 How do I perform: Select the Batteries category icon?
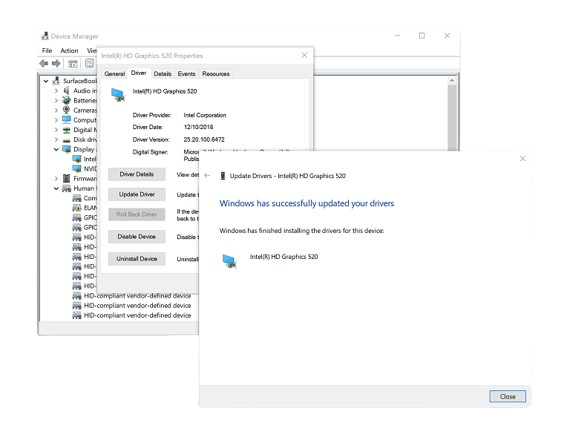(x=66, y=100)
